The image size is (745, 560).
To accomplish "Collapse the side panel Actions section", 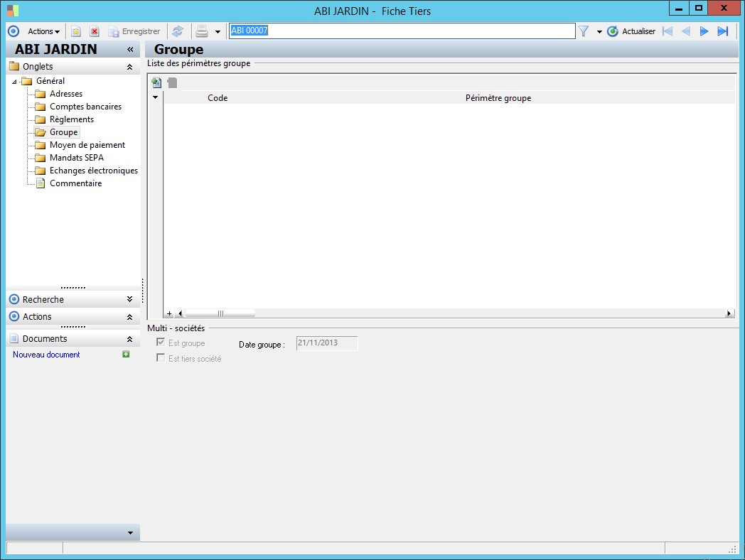I will pos(129,317).
